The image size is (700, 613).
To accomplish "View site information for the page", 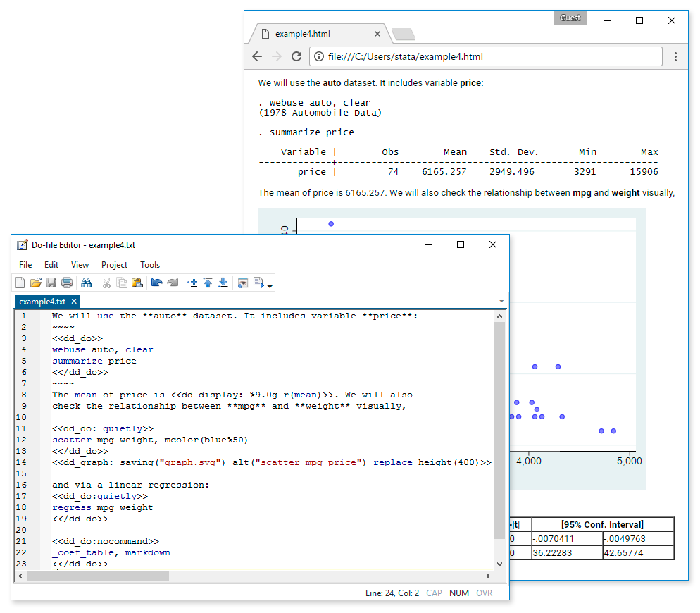I will point(319,56).
